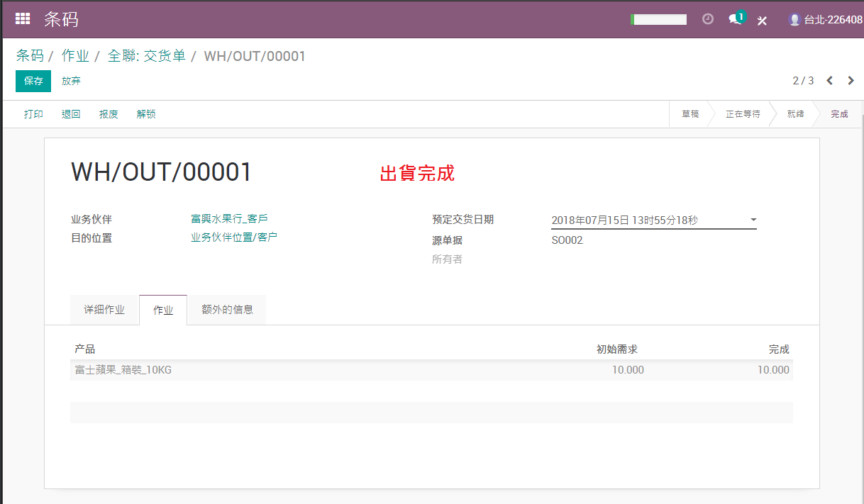Click the 退回 action
864x504 pixels.
point(71,114)
